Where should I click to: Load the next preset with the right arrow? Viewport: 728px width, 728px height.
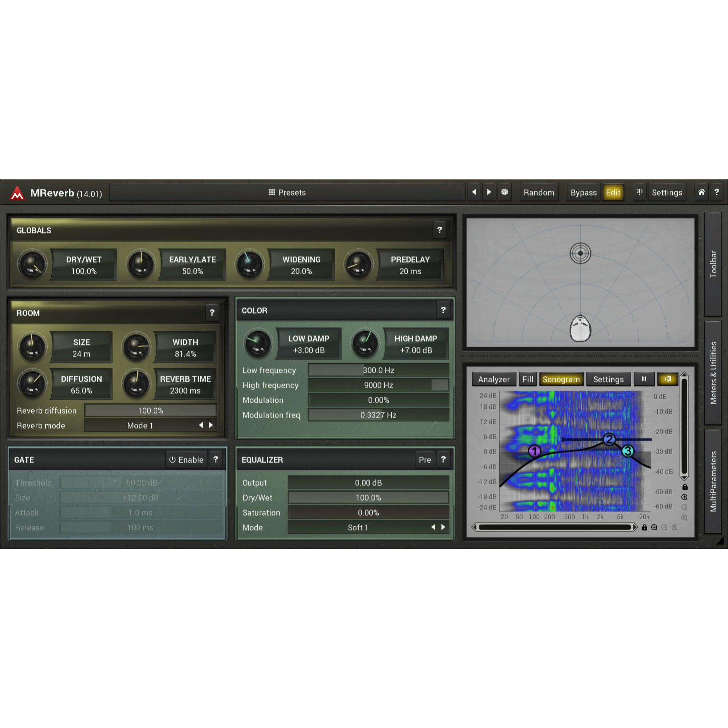point(489,192)
